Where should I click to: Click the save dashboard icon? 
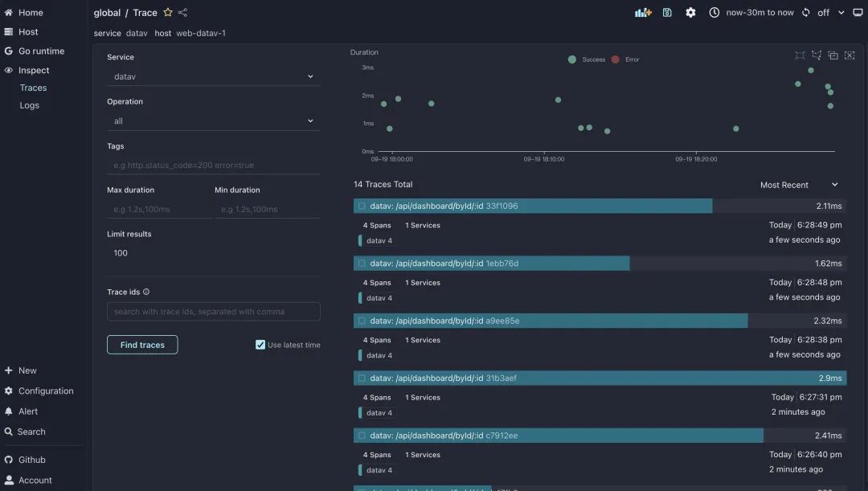click(x=666, y=12)
